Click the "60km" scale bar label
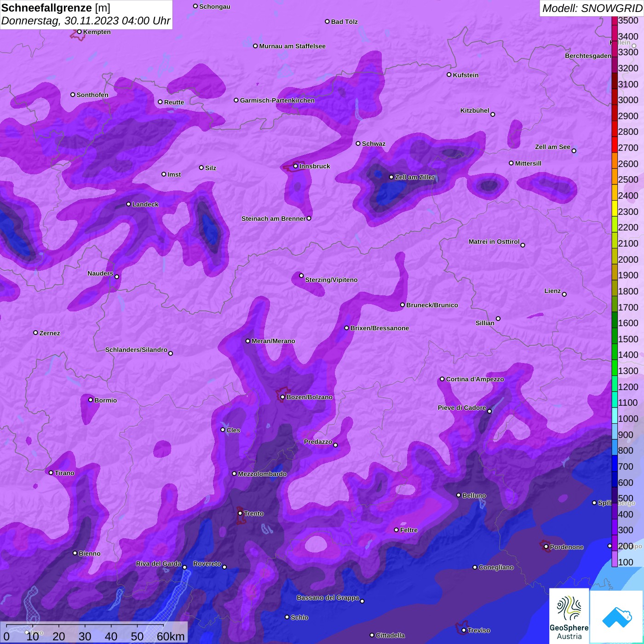This screenshot has height=644, width=644. (171, 636)
